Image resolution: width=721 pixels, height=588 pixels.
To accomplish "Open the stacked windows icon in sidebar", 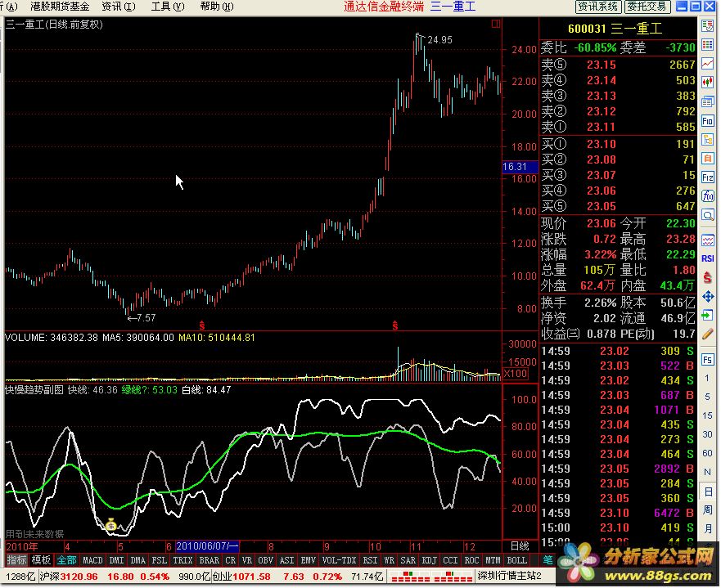I will 708,101.
